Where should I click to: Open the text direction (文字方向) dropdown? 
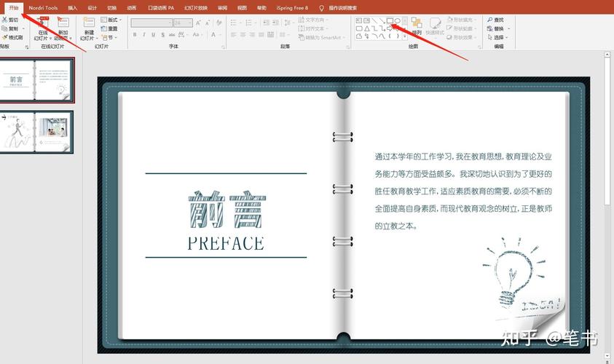point(313,20)
